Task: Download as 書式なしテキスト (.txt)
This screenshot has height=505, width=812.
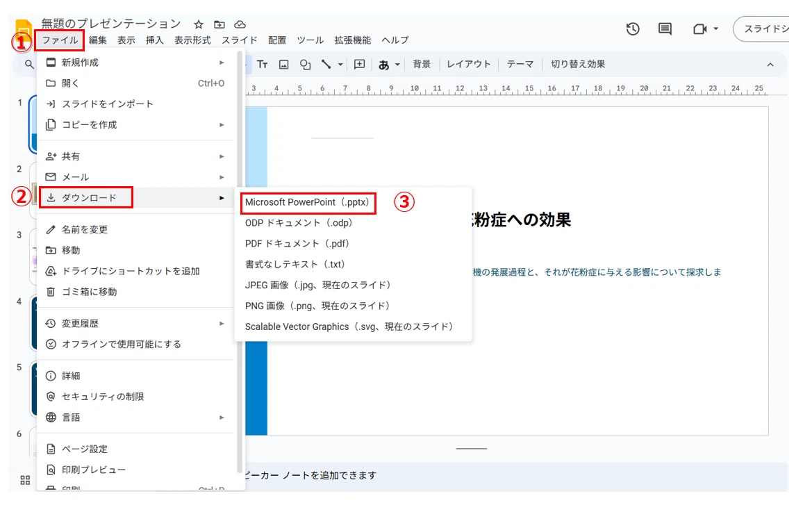Action: pyautogui.click(x=353, y=264)
